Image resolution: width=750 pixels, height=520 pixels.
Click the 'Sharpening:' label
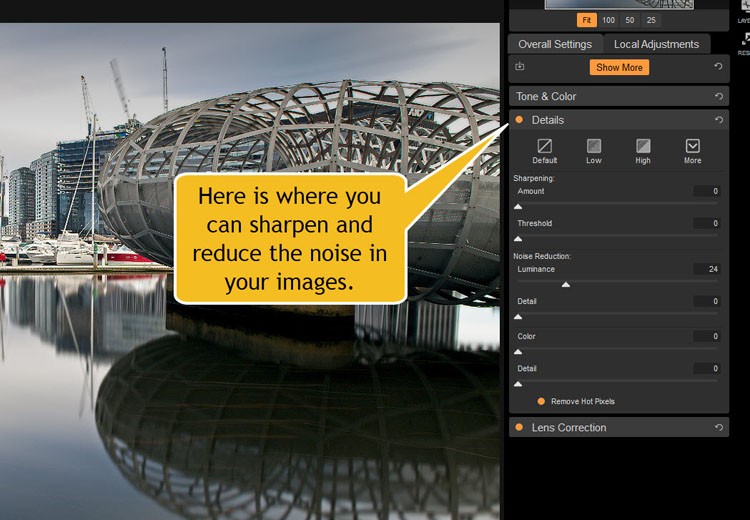(x=534, y=178)
